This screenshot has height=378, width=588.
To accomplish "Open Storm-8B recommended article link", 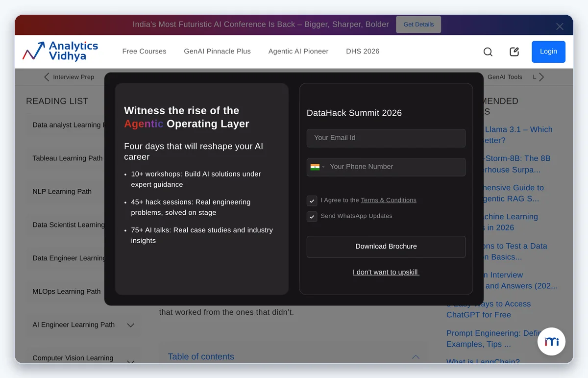I will tap(517, 164).
